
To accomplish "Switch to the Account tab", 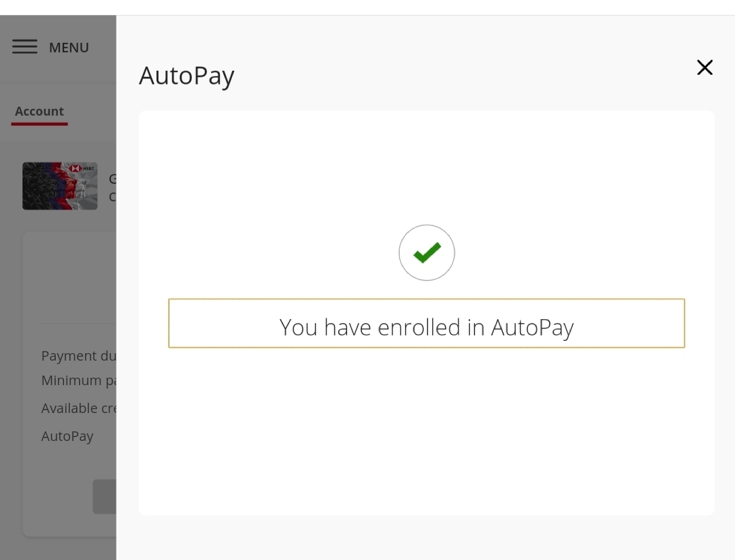I will click(39, 112).
